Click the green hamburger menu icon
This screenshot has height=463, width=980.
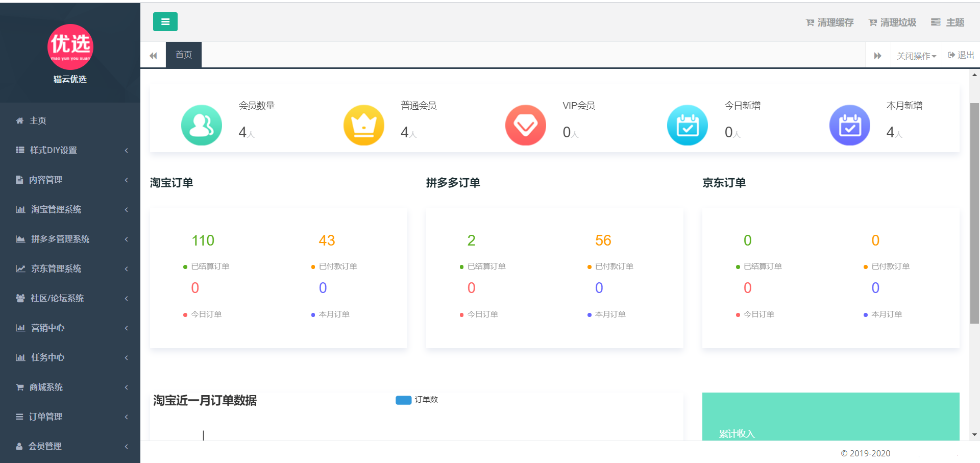pyautogui.click(x=165, y=22)
